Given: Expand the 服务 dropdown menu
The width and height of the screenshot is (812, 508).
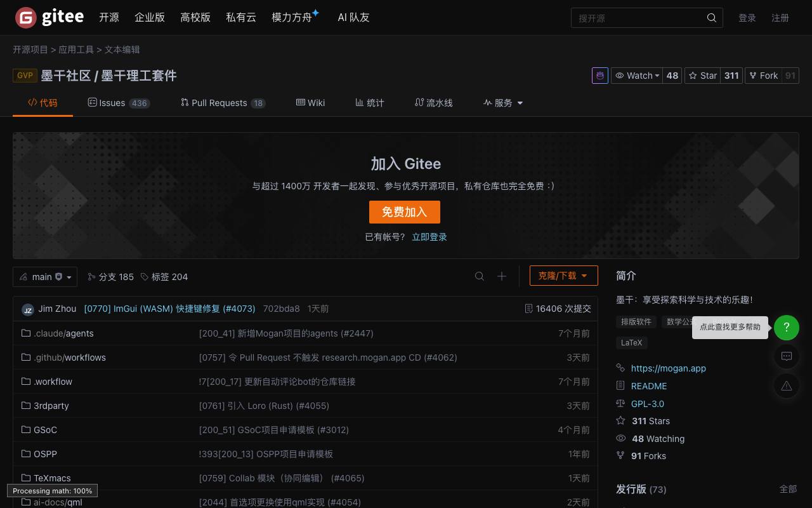Looking at the screenshot, I should pos(503,103).
